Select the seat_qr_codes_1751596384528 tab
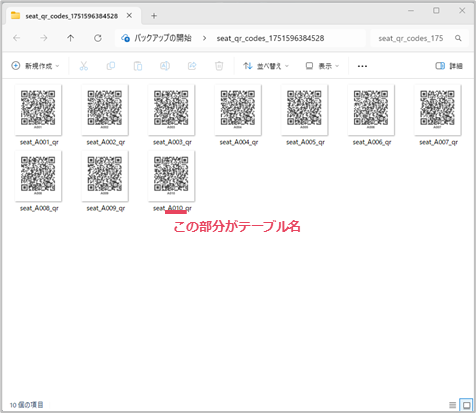Screen dimensions: 476x413 pos(71,16)
